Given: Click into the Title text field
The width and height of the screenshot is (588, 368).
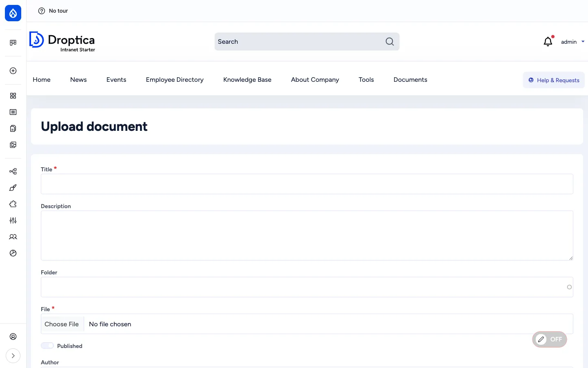Looking at the screenshot, I should tap(307, 184).
